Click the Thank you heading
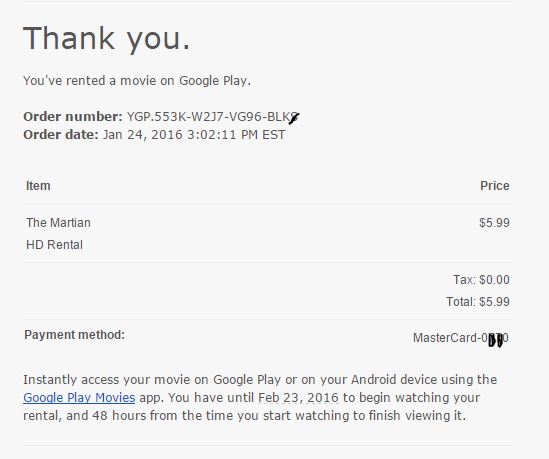Screen dimensions: 549x459 click(106, 39)
